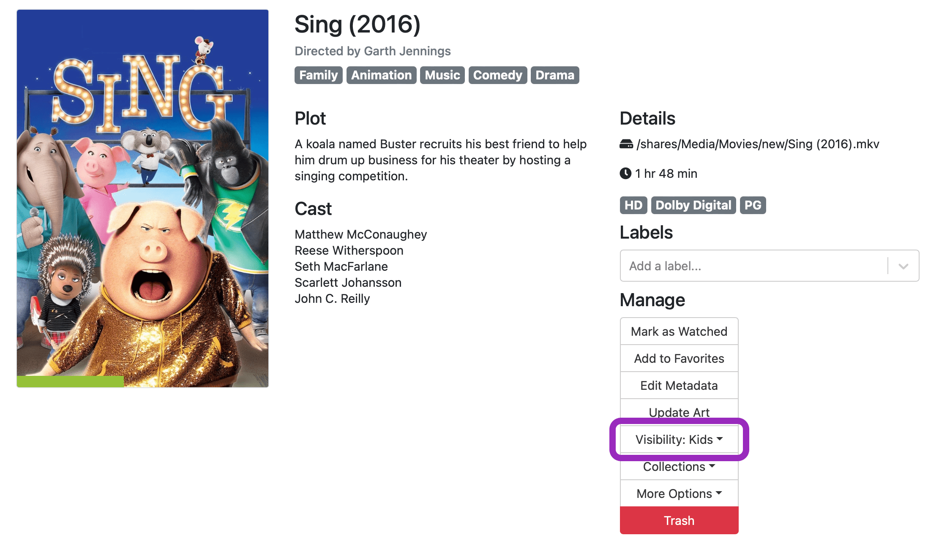Toggle Add to Favorites
Viewport: 939px width, 560px height.
tap(679, 359)
